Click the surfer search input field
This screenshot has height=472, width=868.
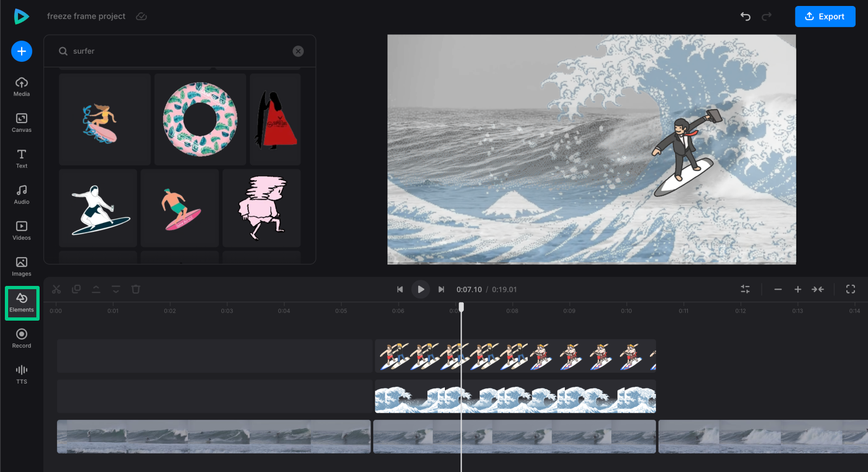pos(179,51)
